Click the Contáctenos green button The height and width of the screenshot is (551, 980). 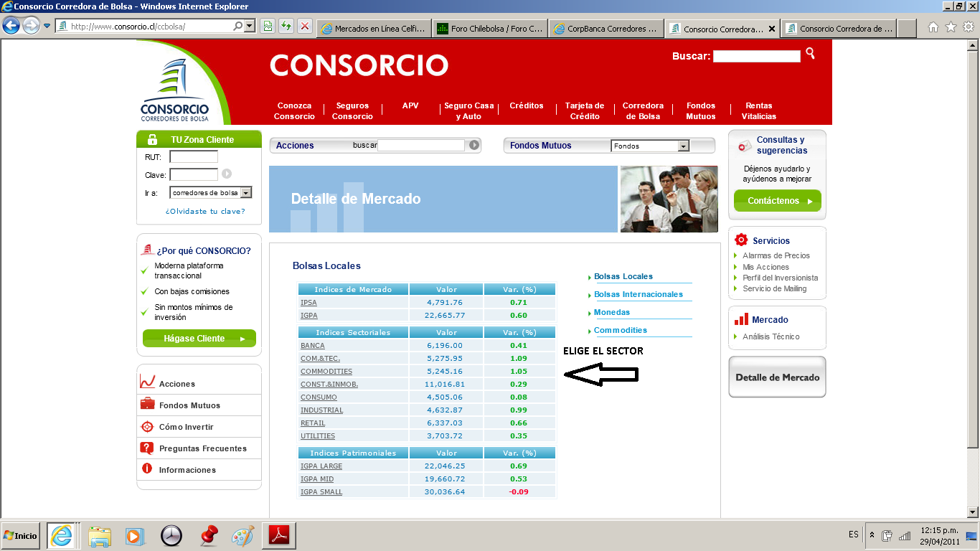778,201
